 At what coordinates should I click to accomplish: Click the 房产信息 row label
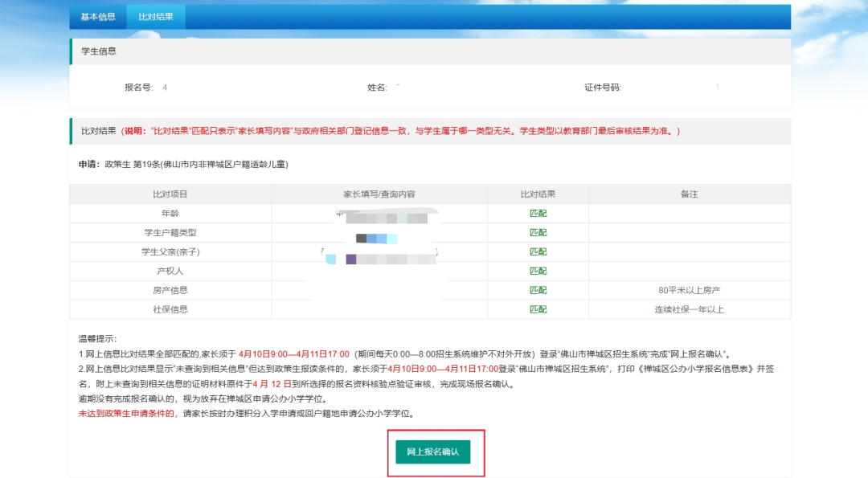(170, 291)
